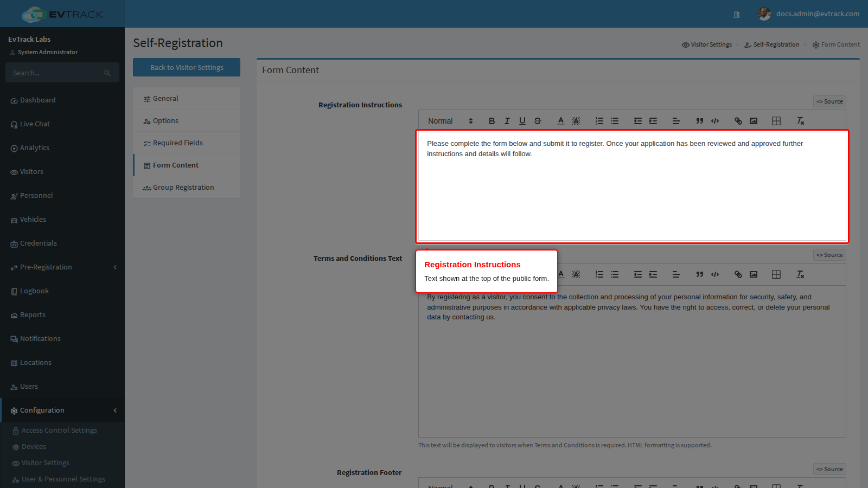Screen dimensions: 868x488
Task: Insert table in Terms and Conditions editor
Action: (776, 274)
